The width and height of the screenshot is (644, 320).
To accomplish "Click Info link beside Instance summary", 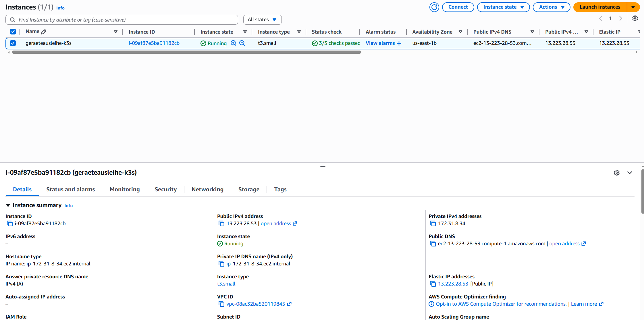I will coord(68,206).
